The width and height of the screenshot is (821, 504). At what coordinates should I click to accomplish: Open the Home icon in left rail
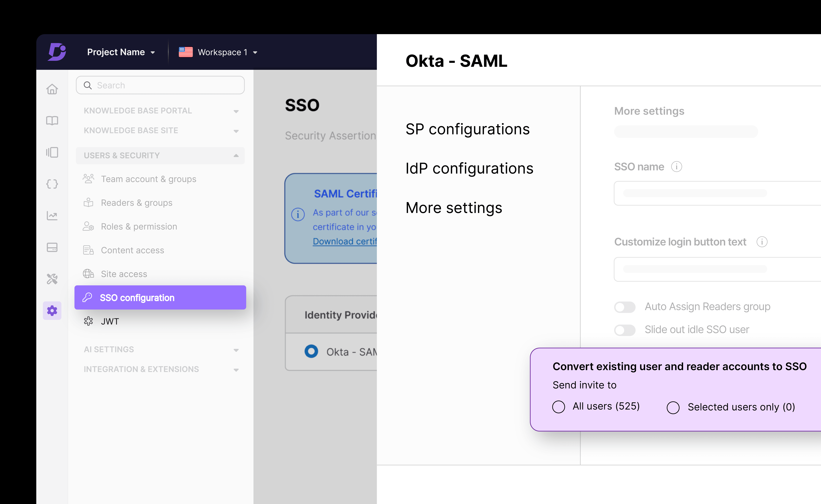tap(52, 89)
